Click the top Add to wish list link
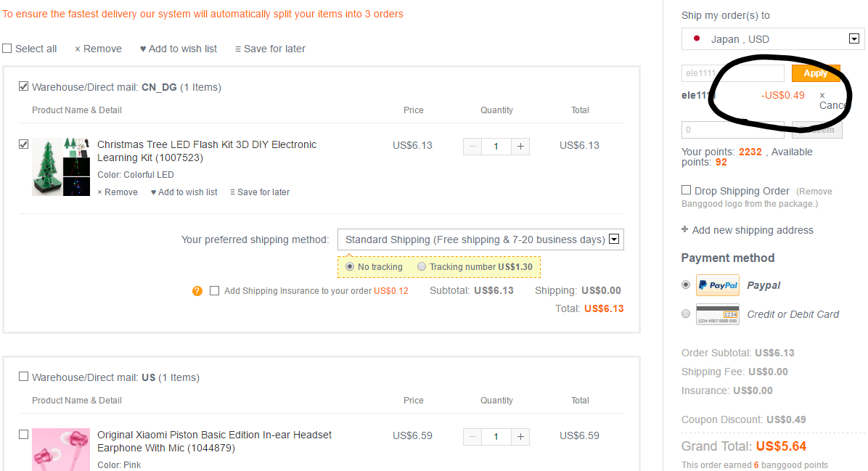The height and width of the screenshot is (471, 868). (x=179, y=49)
